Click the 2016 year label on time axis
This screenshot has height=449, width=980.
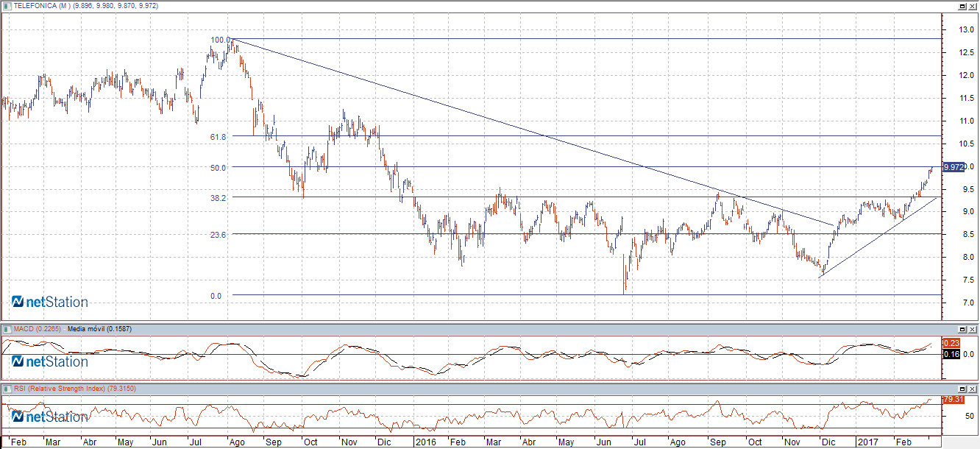tap(425, 442)
